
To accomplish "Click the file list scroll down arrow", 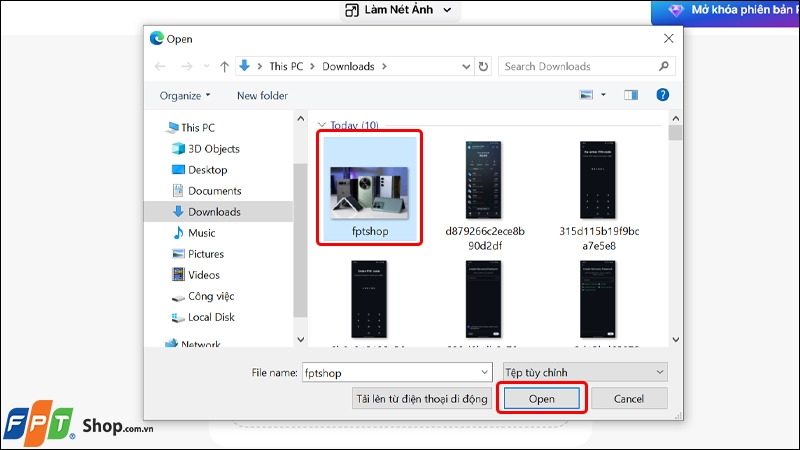I will click(676, 340).
